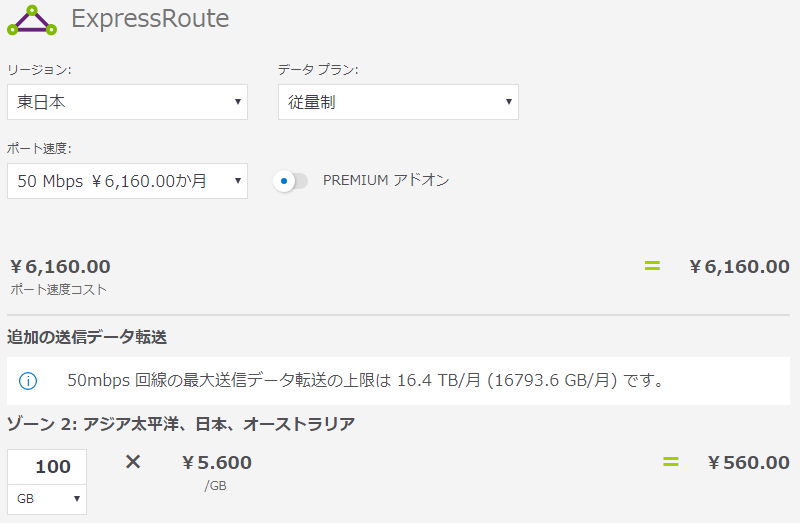Click the PREMIUM アドオン label
The width and height of the screenshot is (800, 523).
(386, 181)
